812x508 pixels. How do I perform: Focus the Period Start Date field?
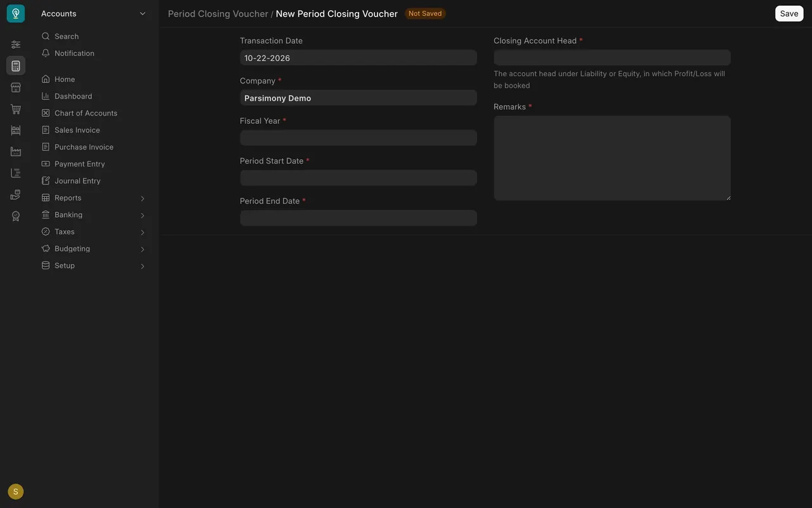click(x=358, y=178)
